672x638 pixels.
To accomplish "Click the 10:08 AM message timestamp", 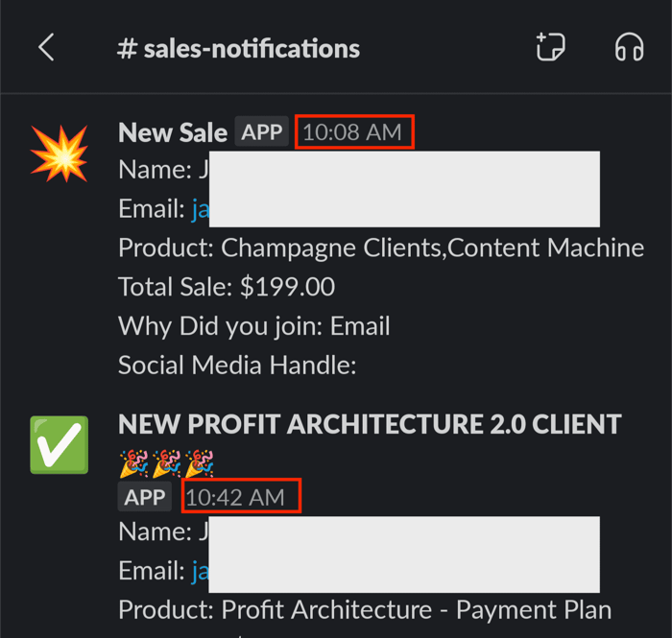I will pos(352,131).
